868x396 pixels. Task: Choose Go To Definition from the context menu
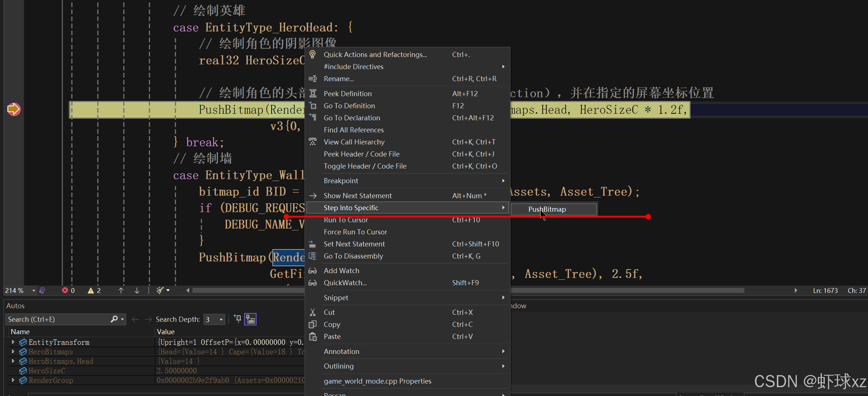point(349,106)
